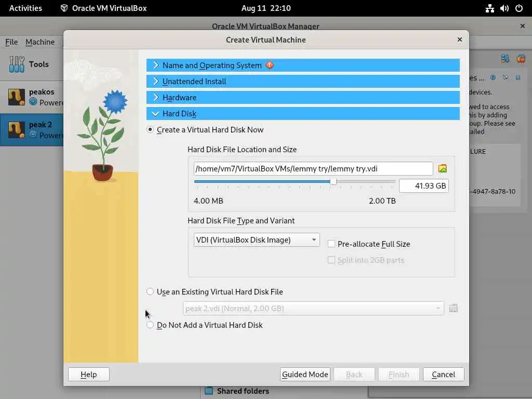Open the Oracle VM VirtualBox app menu in top bar
This screenshot has height=399, width=532.
[x=103, y=8]
